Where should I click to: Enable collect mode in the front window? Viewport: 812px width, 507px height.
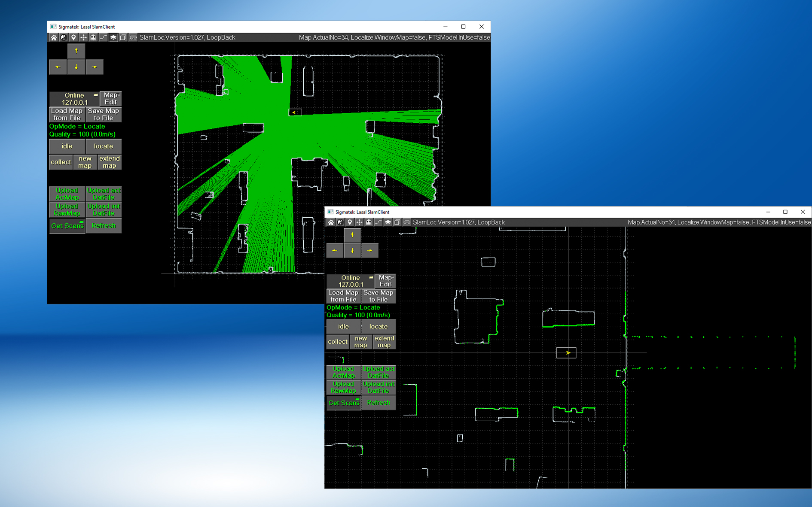(337, 342)
